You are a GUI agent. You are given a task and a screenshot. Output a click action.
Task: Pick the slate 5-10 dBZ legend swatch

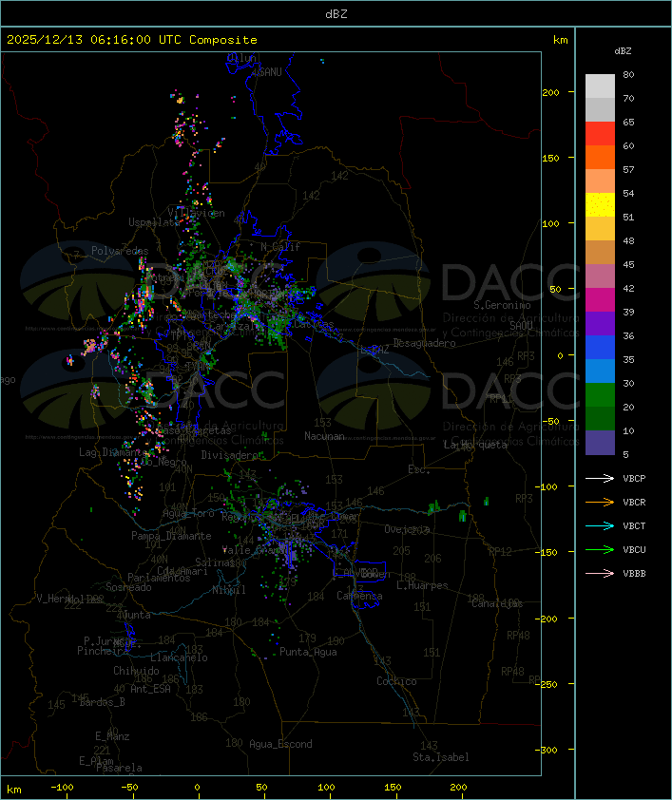click(600, 443)
